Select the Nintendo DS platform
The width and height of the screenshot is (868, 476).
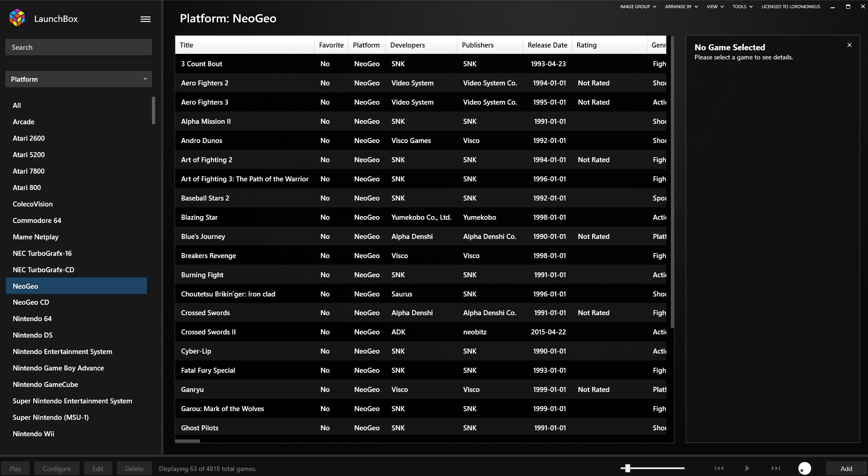pos(76,335)
